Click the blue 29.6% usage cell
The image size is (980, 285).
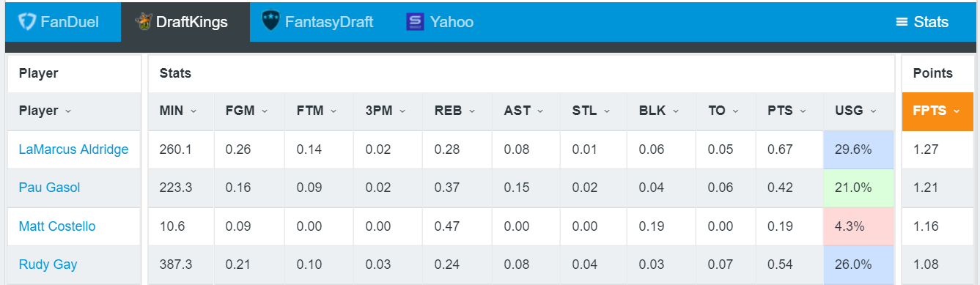(858, 149)
